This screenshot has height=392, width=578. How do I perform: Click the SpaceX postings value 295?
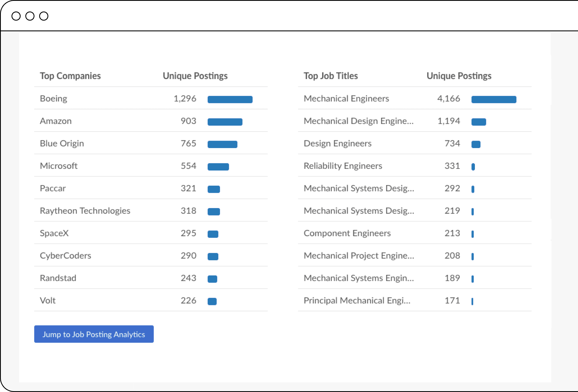[189, 233]
